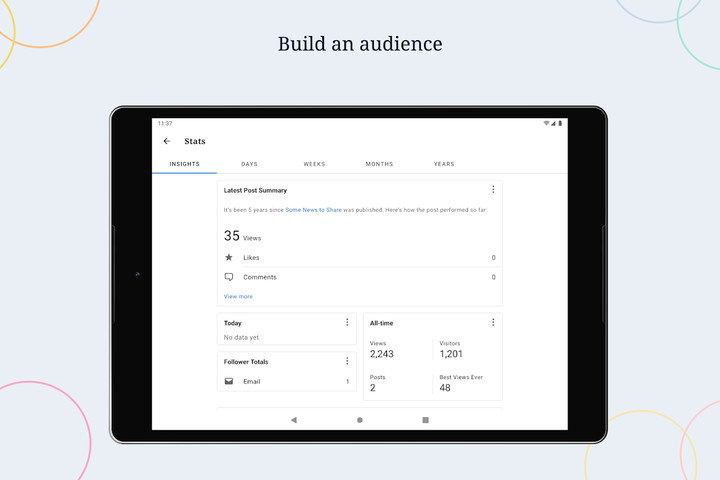Open Latest Post Summary overflow menu

click(x=493, y=190)
